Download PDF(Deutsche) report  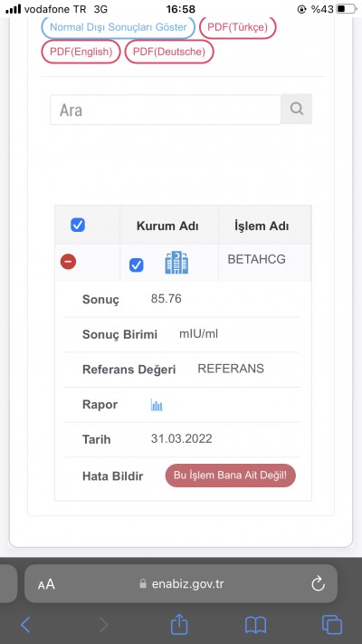pyautogui.click(x=169, y=52)
